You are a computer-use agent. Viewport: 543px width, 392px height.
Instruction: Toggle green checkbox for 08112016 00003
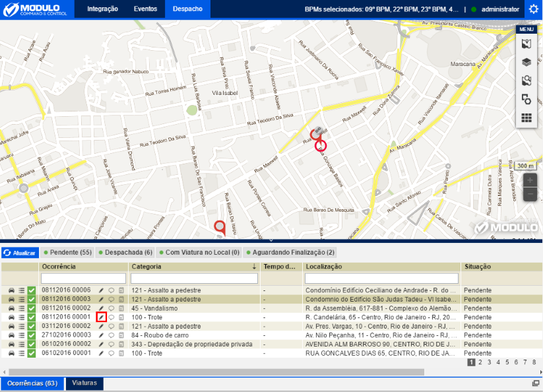pos(32,299)
